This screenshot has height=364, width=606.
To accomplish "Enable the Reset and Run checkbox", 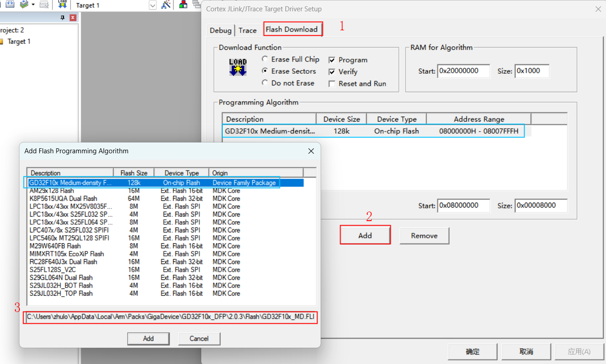I will 332,84.
